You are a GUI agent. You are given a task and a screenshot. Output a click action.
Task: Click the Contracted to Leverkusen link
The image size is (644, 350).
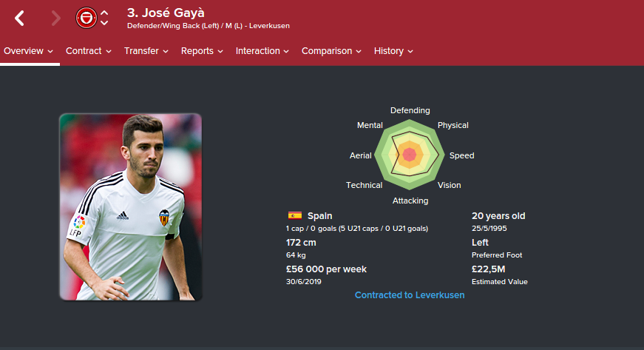pyautogui.click(x=410, y=295)
